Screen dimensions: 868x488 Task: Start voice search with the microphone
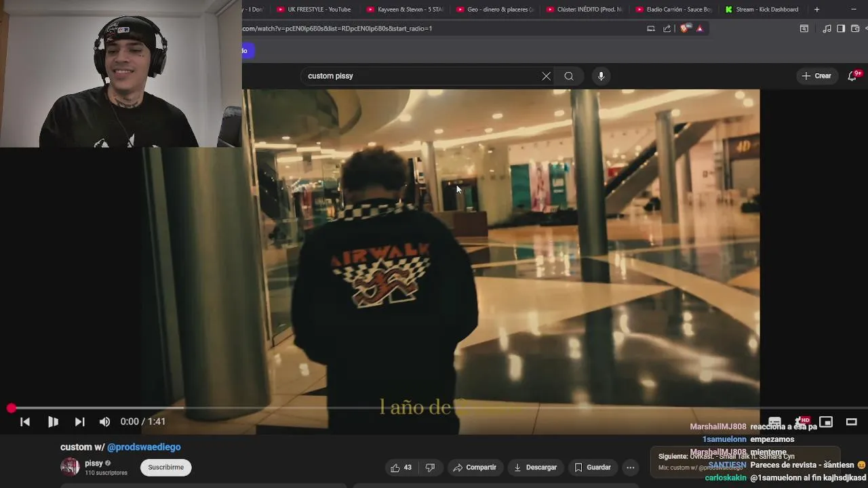(601, 76)
